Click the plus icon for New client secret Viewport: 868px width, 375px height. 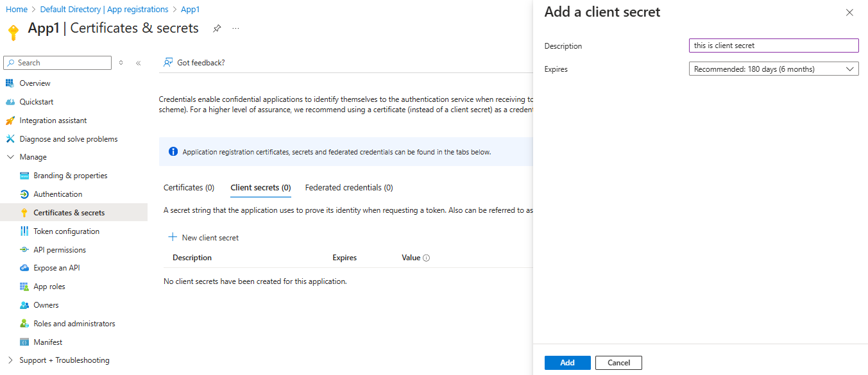click(173, 237)
